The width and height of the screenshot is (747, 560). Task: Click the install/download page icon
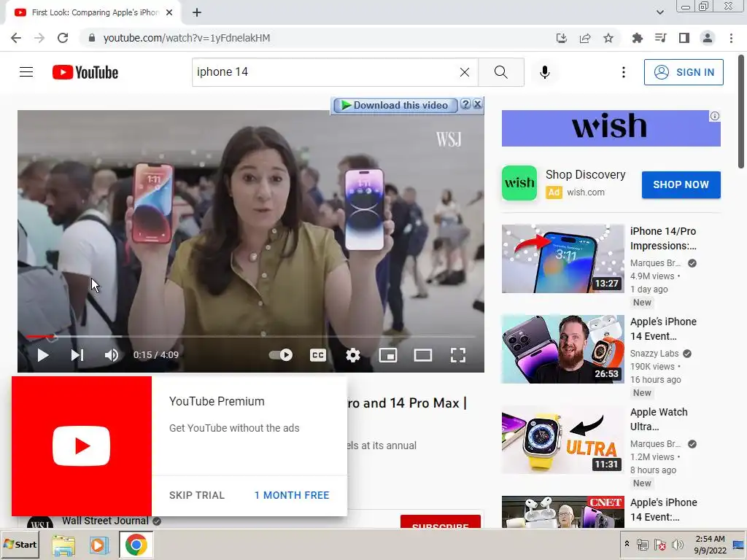[x=562, y=38]
